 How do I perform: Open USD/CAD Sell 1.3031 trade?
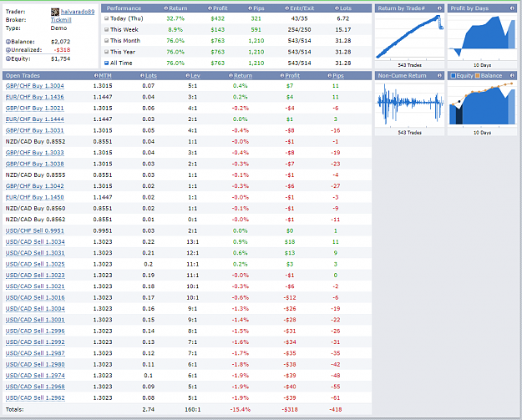tap(35, 253)
